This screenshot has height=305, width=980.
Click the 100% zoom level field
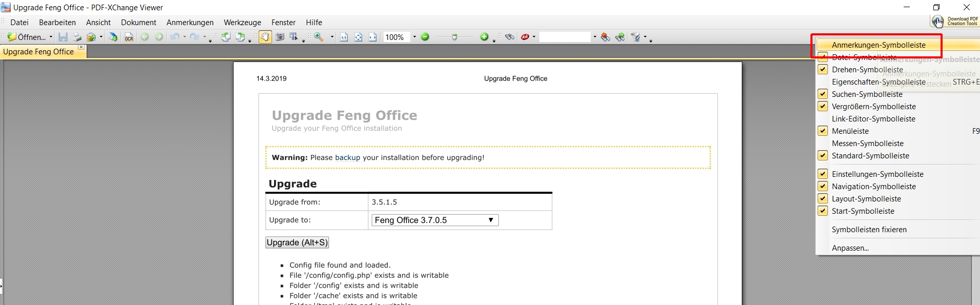397,37
